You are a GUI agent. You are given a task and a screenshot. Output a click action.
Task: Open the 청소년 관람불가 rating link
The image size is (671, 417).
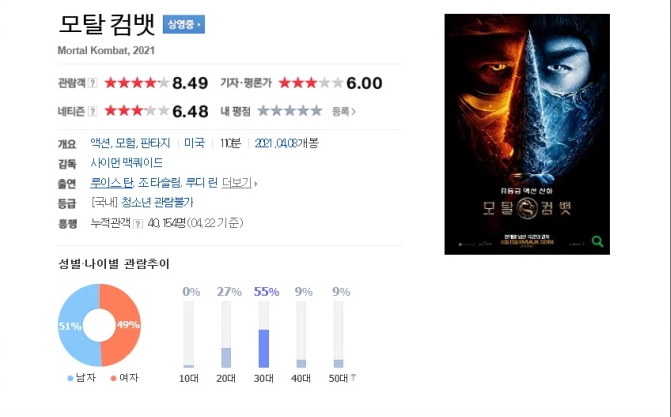[157, 203]
